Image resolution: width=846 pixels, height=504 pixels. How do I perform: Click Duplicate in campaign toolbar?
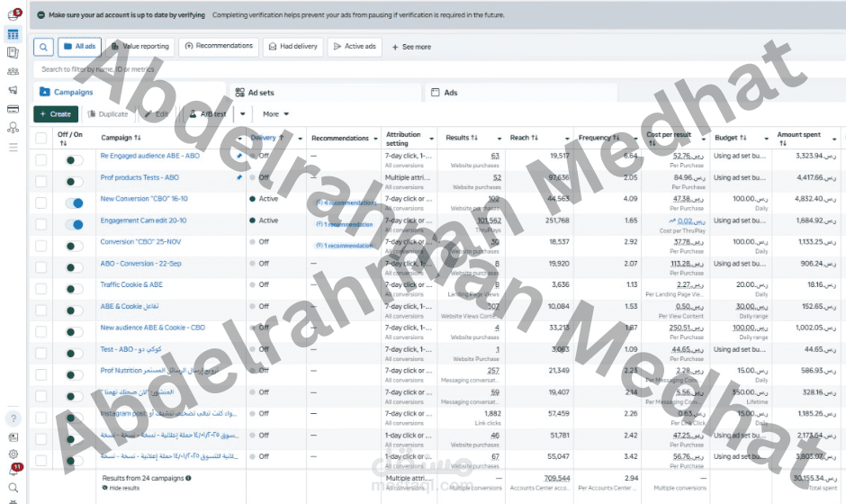coord(108,114)
